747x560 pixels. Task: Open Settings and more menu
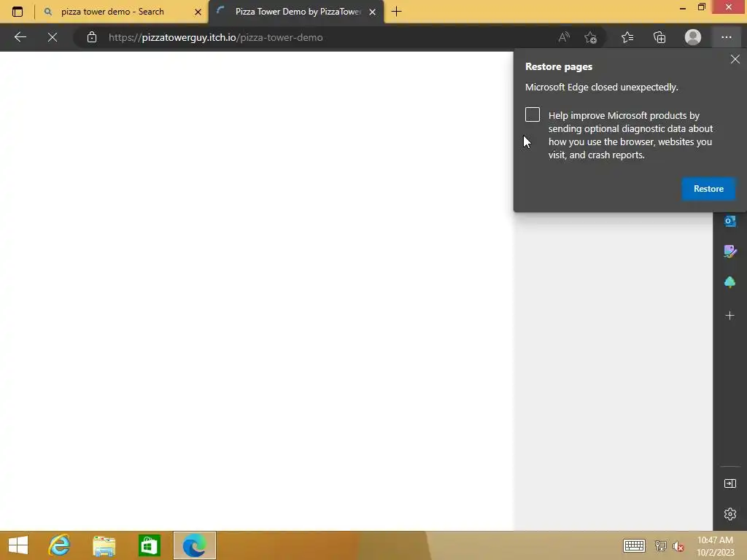(x=726, y=37)
